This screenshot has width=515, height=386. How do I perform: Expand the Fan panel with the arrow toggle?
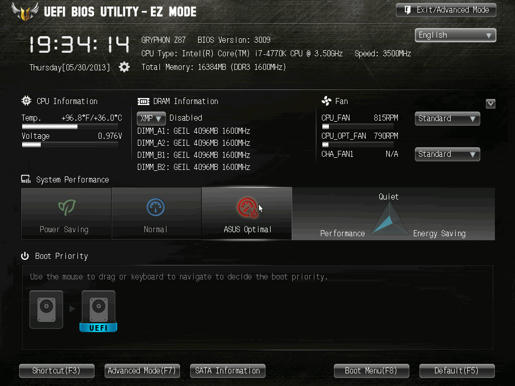(490, 104)
